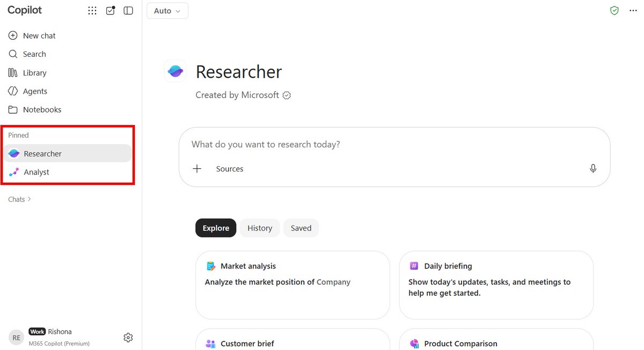Switch to the History tab

coord(260,228)
